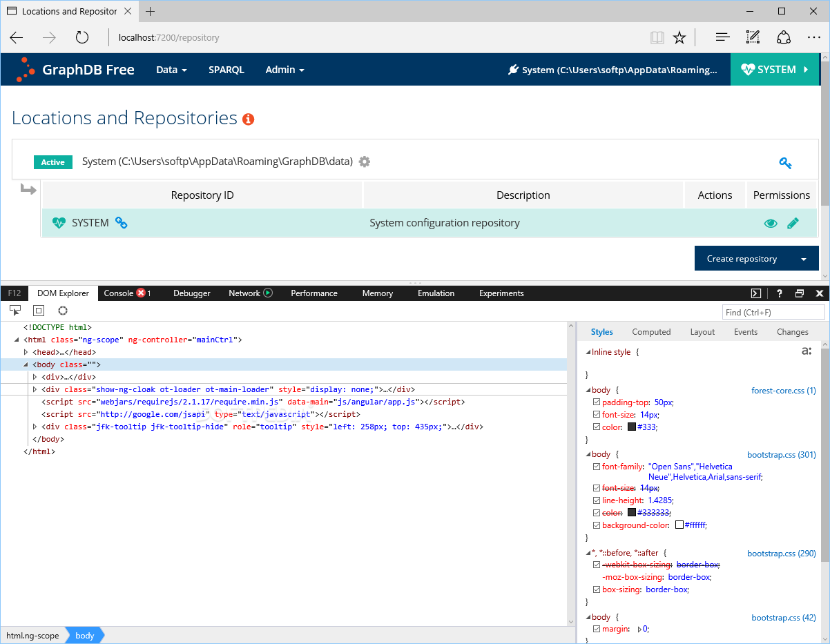The image size is (830, 644).
Task: Open the SPARQL menu item
Action: 226,70
